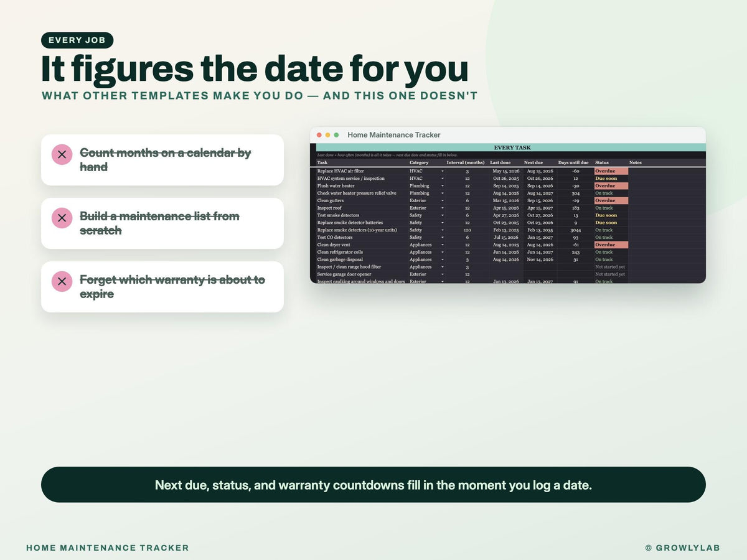Open Category dropdown for Inspect roof row
This screenshot has height=560, width=747.
(x=443, y=208)
